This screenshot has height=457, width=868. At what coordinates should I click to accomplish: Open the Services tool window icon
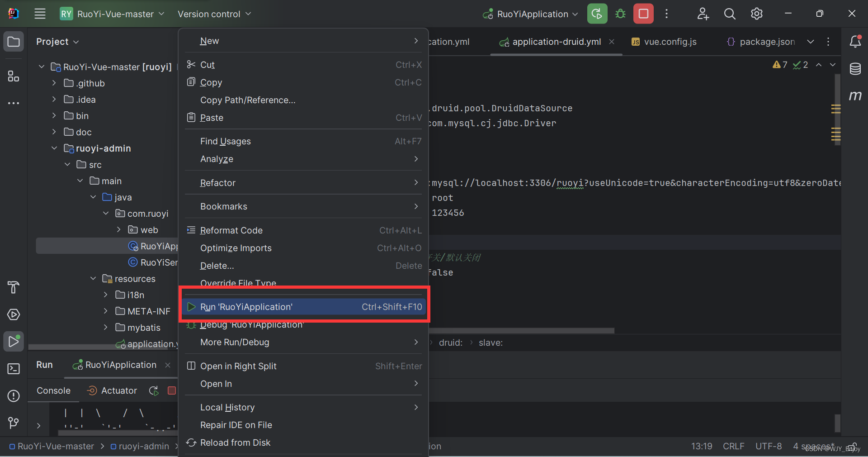point(14,314)
